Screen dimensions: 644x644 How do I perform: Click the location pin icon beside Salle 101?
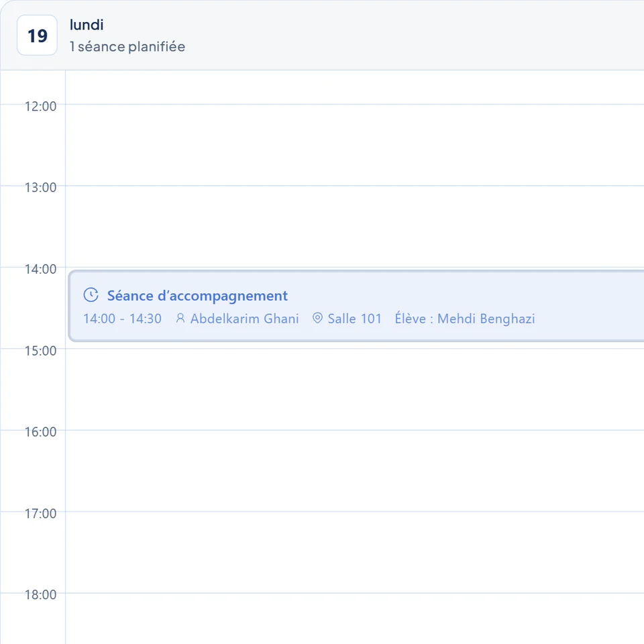pos(317,318)
